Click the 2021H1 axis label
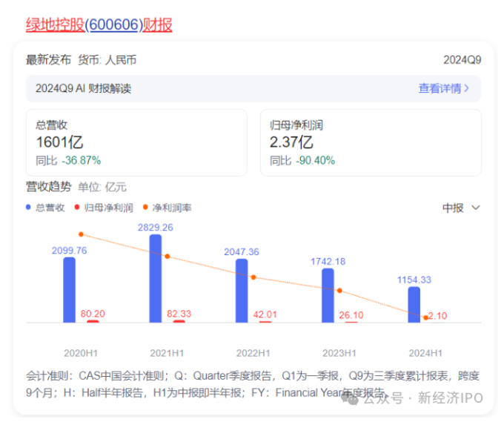504x422 pixels. pyautogui.click(x=167, y=353)
